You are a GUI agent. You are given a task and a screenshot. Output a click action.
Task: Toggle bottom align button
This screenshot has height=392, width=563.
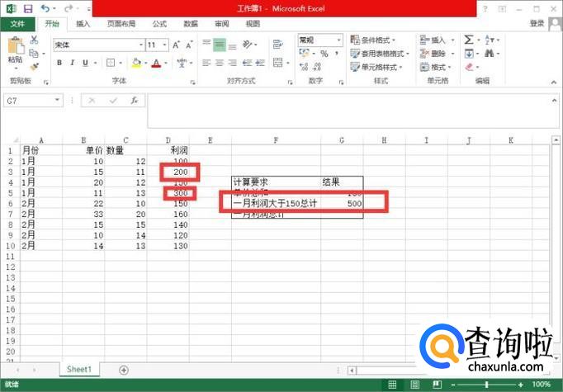pos(233,46)
